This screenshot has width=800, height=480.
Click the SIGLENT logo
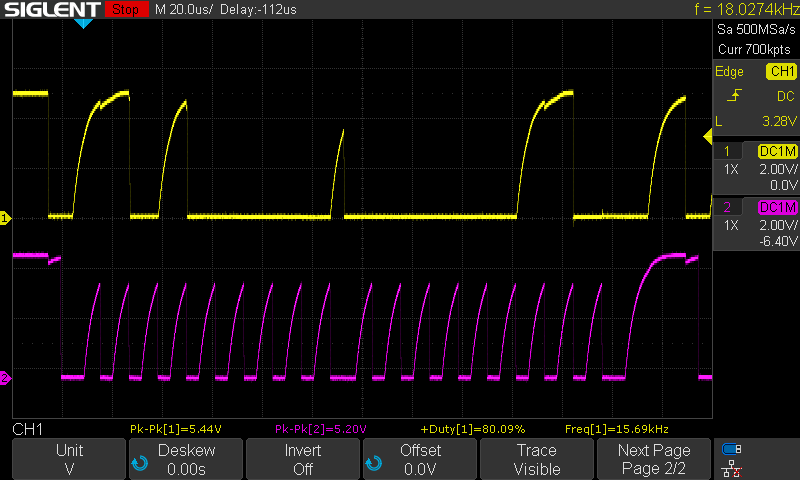(x=52, y=9)
